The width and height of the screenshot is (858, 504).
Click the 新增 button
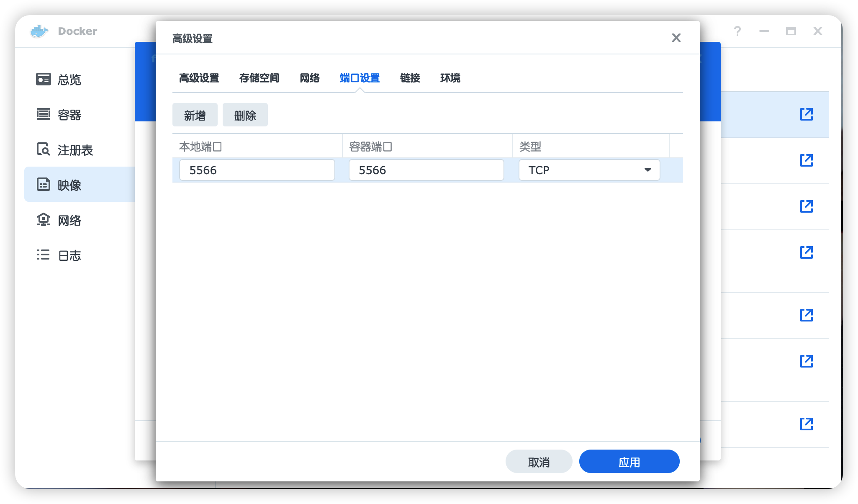point(195,115)
